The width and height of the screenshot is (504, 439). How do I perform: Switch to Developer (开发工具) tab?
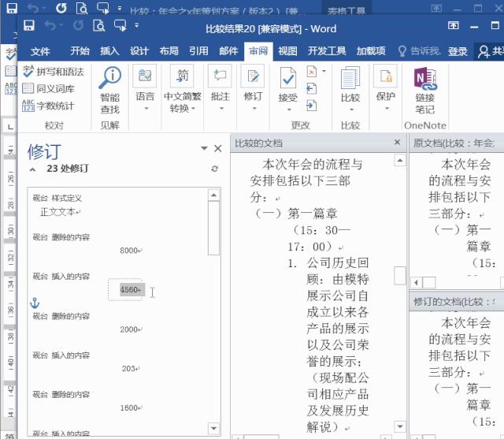point(327,50)
